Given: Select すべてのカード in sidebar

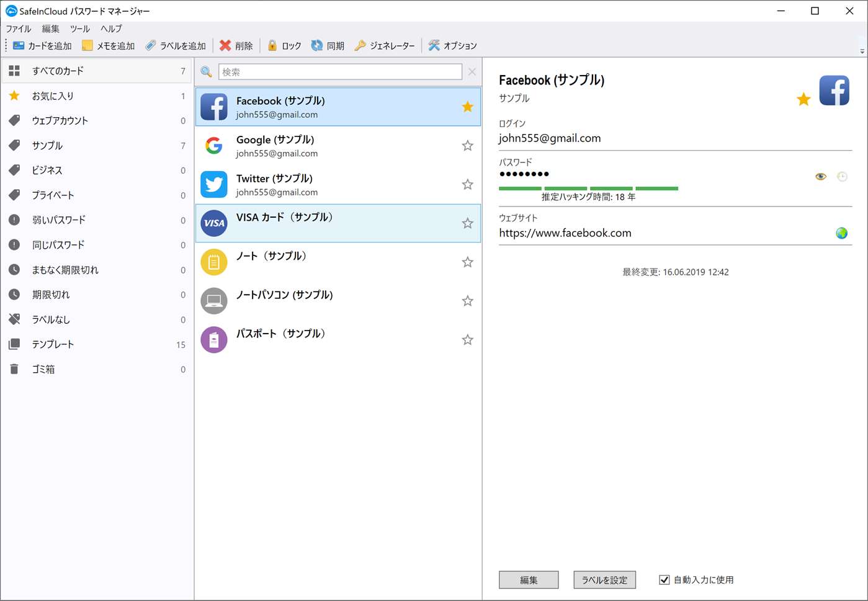Looking at the screenshot, I should point(97,71).
